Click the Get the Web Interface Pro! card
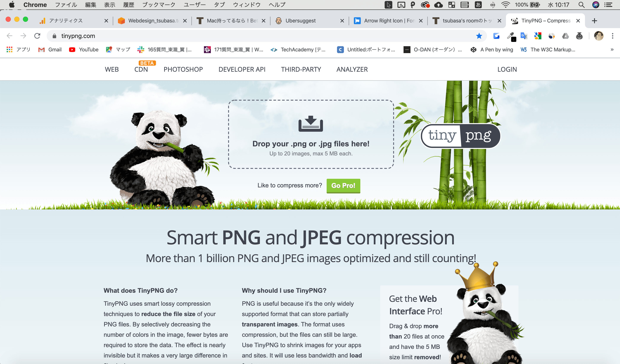Viewport: 620px width, 364px height. (449, 325)
